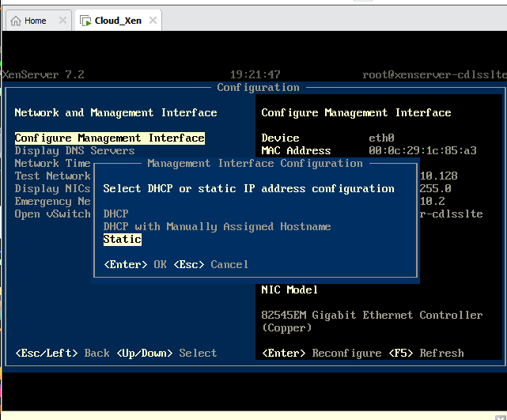The image size is (507, 420).
Task: Select the Open vSwitch entry
Action: coord(52,214)
